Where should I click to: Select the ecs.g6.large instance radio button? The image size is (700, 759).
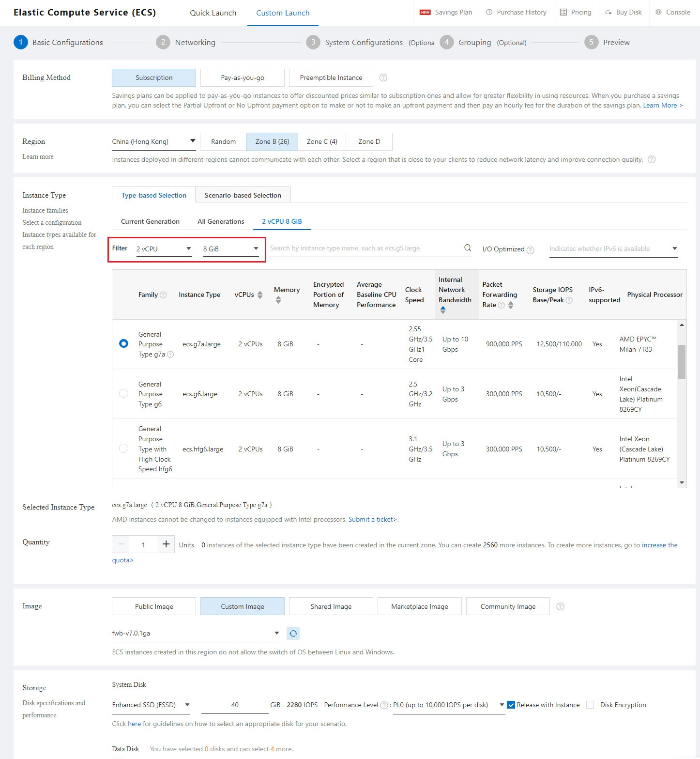pos(123,394)
